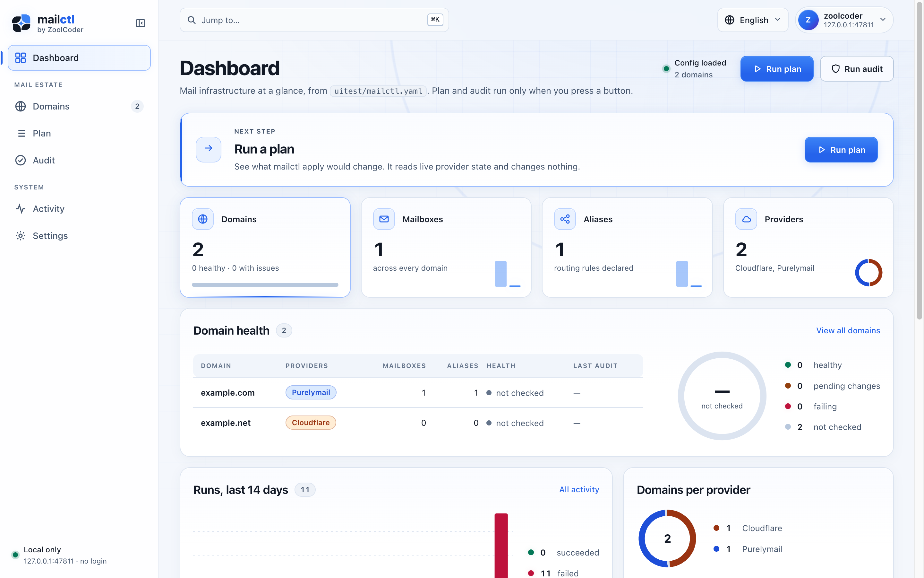Collapse the sidebar with the panel icon
The image size is (924, 578).
(140, 23)
